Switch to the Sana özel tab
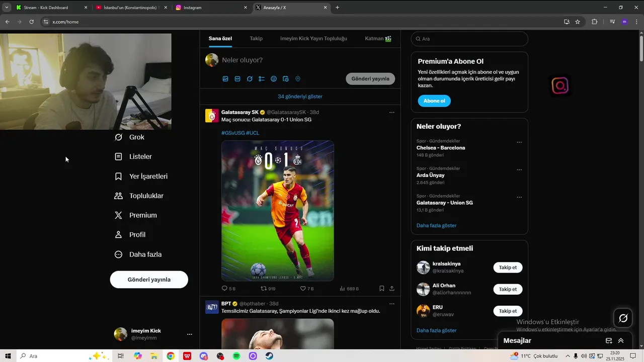Viewport: 644px width, 362px height. [220, 39]
